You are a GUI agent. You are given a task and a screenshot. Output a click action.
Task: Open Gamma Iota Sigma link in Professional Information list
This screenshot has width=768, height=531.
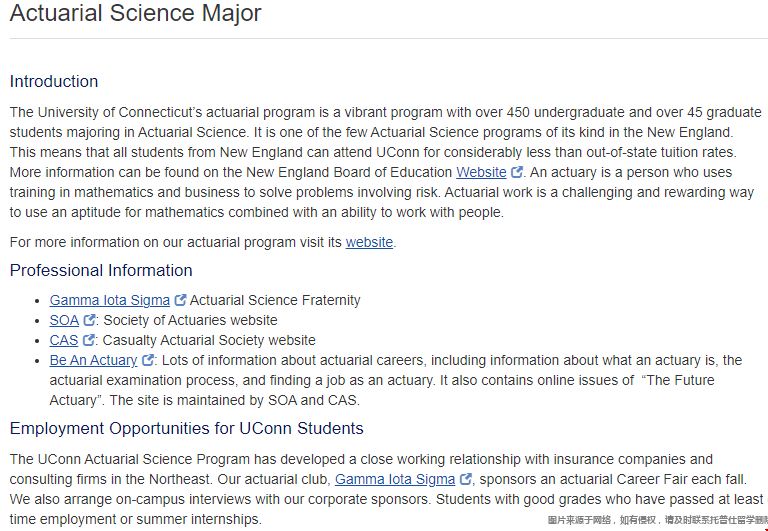coord(110,300)
